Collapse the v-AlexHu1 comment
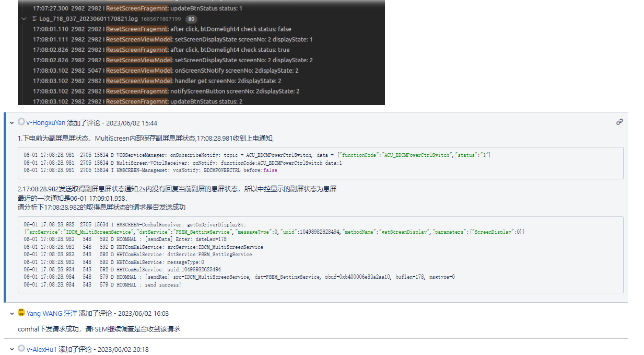The image size is (644, 355). 11,349
